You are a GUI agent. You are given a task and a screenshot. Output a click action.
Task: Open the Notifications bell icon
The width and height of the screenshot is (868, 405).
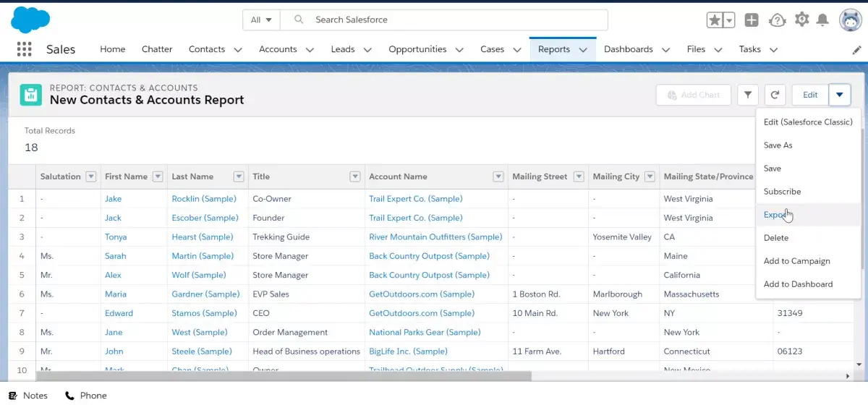click(822, 20)
